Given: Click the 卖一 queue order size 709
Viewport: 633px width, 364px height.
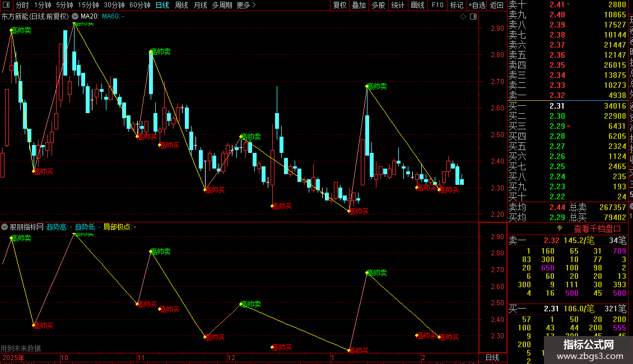Looking at the screenshot, I should [x=619, y=251].
